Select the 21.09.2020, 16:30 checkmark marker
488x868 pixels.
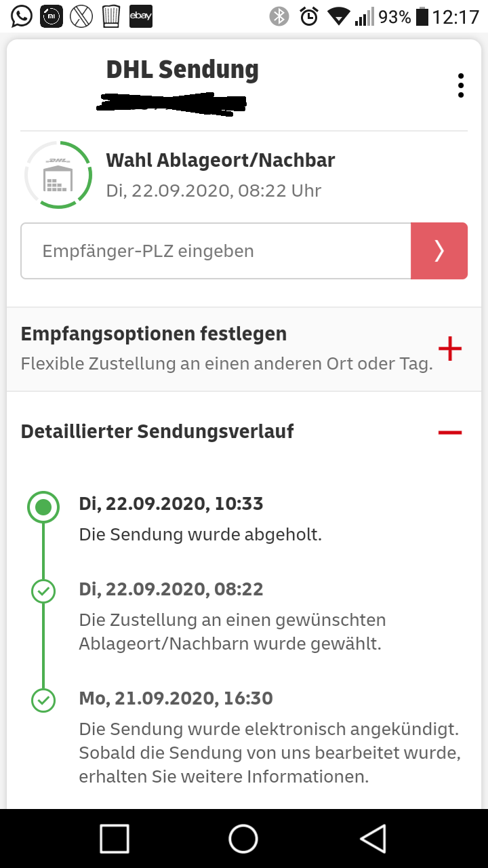(43, 701)
